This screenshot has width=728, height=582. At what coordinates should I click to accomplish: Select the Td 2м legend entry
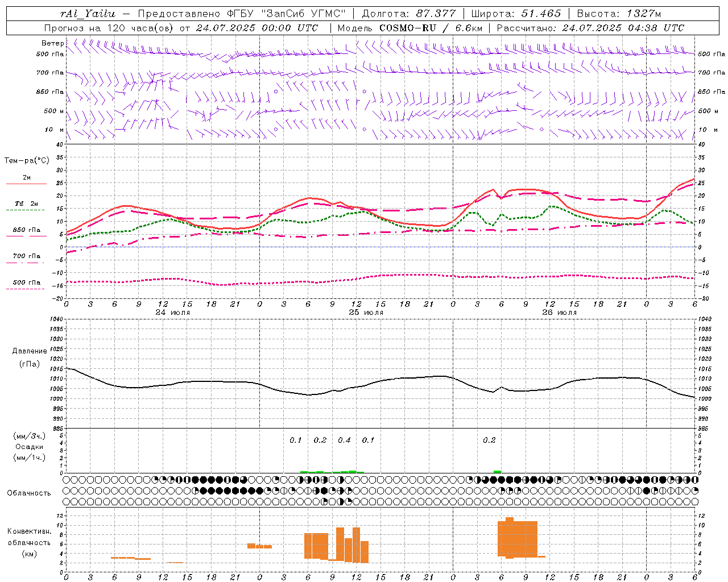[x=26, y=206]
